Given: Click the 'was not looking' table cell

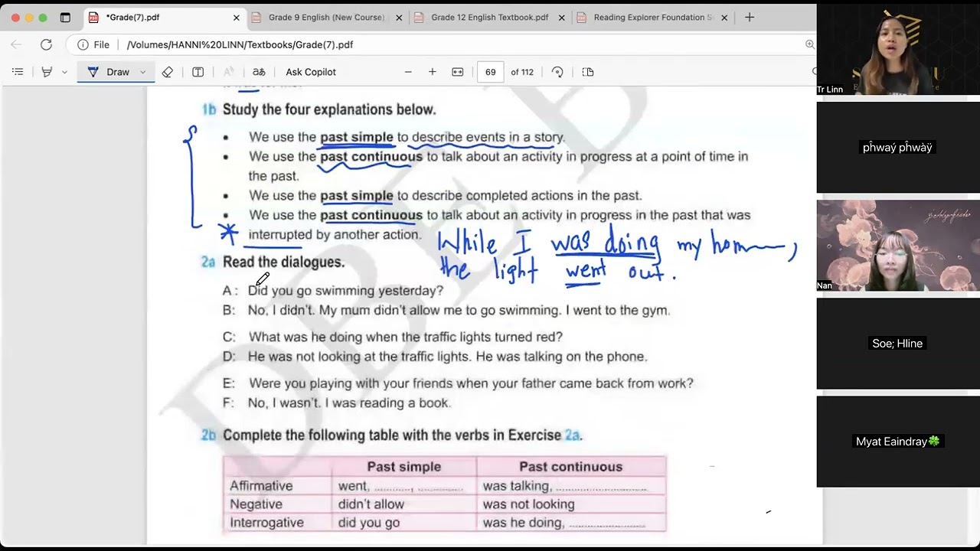Looking at the screenshot, I should point(528,504).
